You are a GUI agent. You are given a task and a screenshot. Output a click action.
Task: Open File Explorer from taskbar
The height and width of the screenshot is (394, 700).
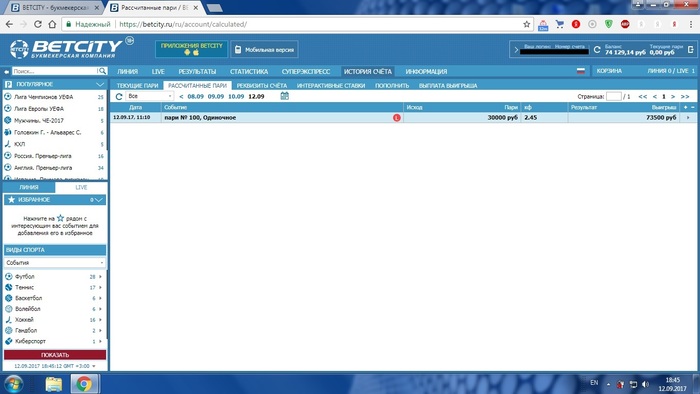pos(54,384)
